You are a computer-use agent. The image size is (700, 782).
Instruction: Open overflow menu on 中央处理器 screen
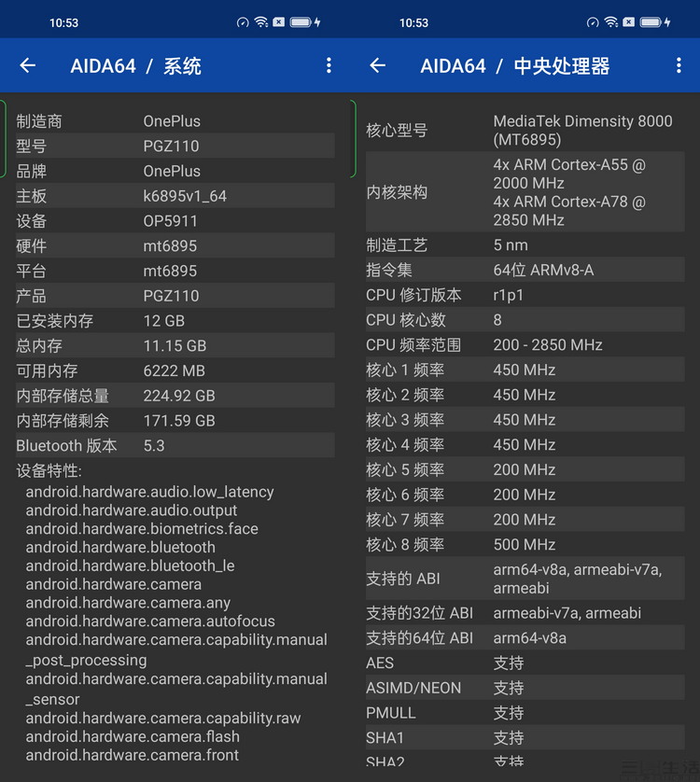click(679, 65)
